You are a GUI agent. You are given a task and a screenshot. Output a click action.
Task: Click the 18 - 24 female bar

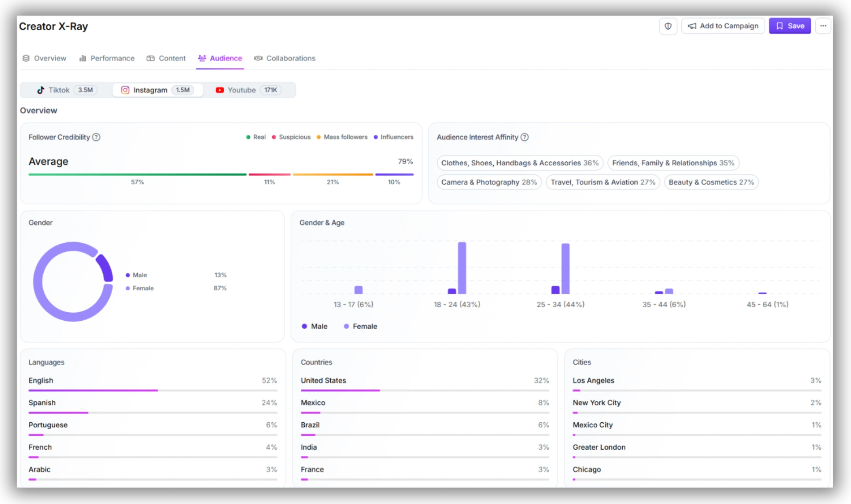point(462,268)
